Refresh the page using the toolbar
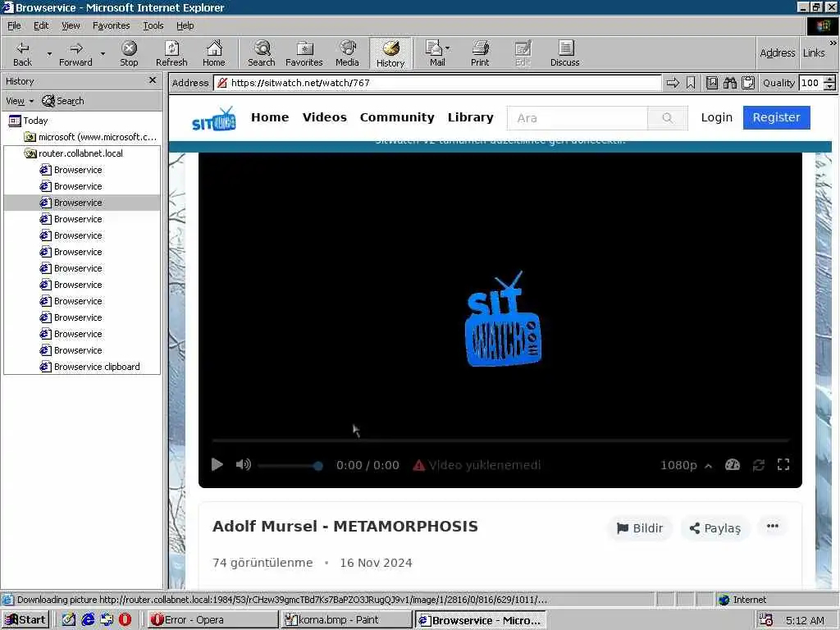Viewport: 840px width, 630px height. point(171,53)
